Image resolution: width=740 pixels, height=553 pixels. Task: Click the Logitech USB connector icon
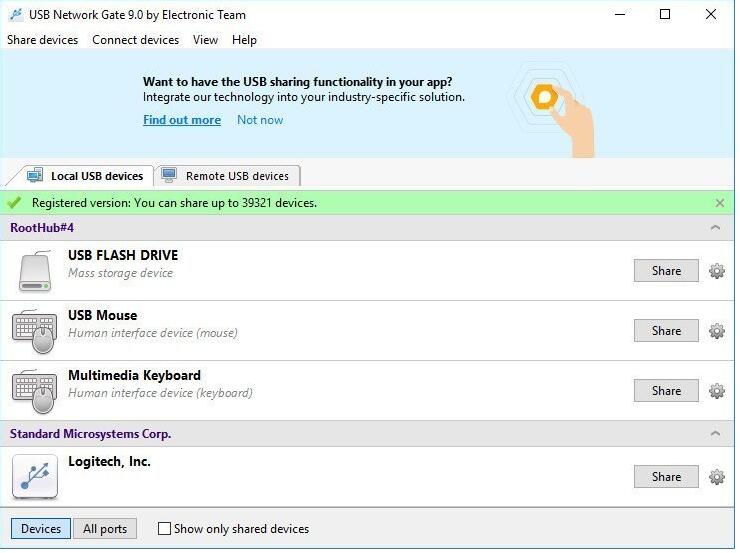tap(35, 479)
